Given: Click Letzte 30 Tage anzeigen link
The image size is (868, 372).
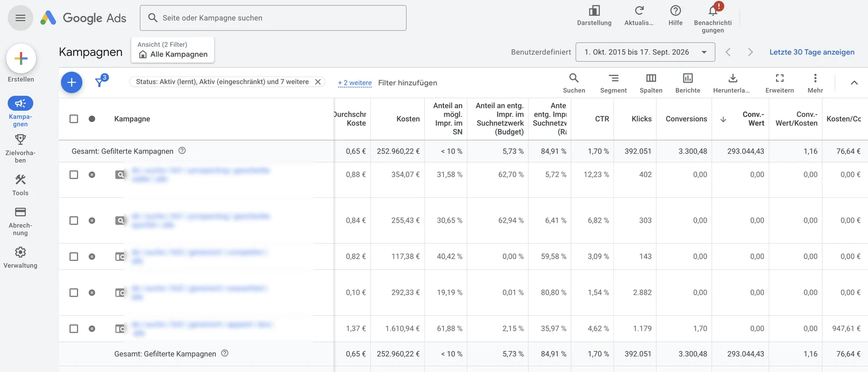Looking at the screenshot, I should [x=812, y=52].
